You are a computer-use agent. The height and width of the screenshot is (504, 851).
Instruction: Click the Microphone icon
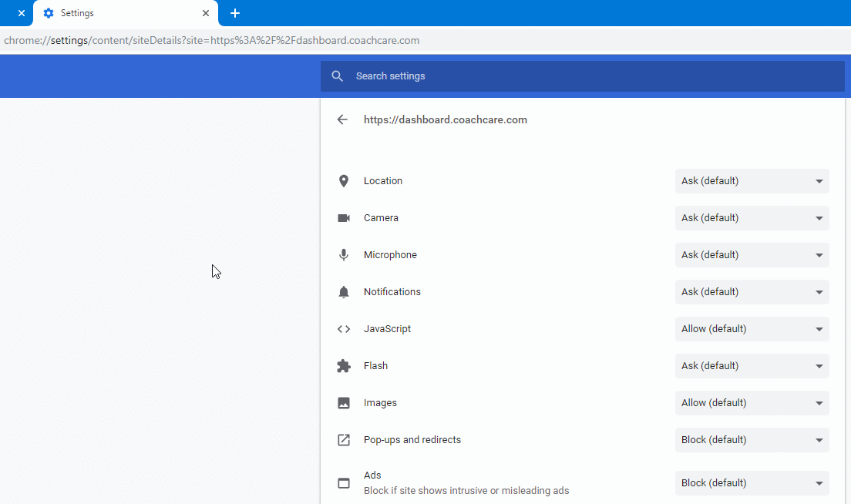coord(344,255)
